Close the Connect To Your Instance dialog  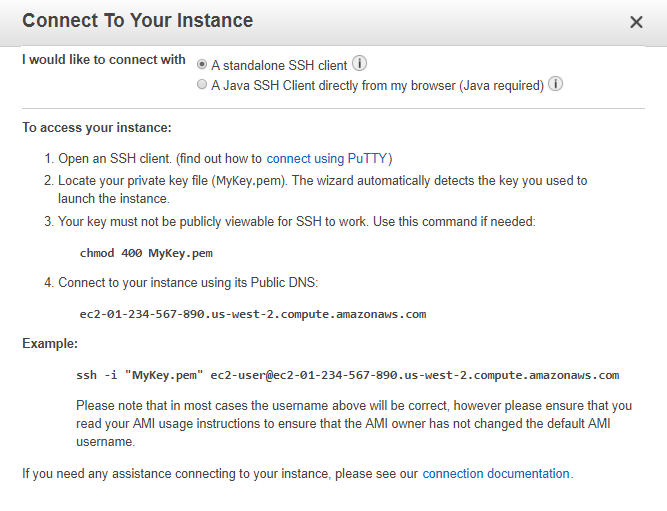click(636, 22)
